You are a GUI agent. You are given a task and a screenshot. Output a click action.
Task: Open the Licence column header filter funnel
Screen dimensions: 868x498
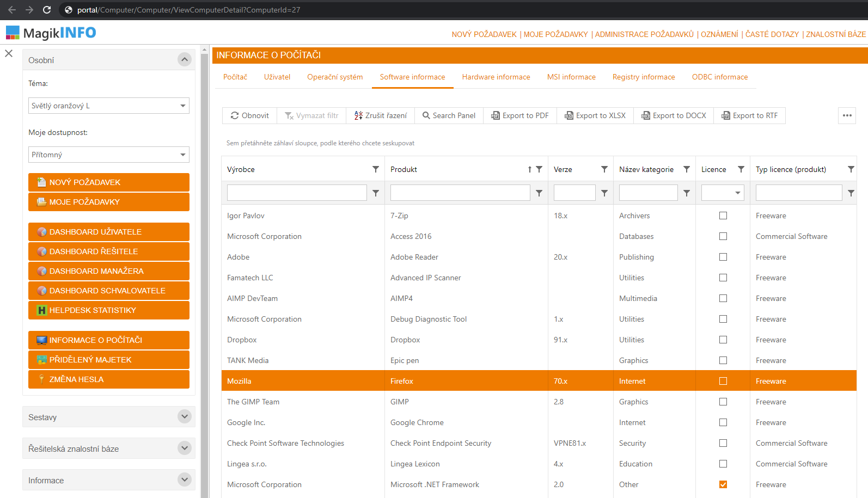click(x=741, y=169)
